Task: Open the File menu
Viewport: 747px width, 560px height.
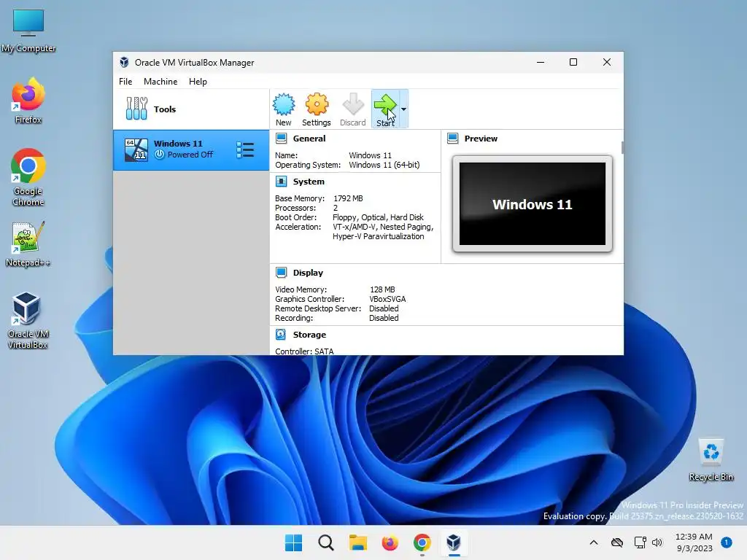Action: 125,82
